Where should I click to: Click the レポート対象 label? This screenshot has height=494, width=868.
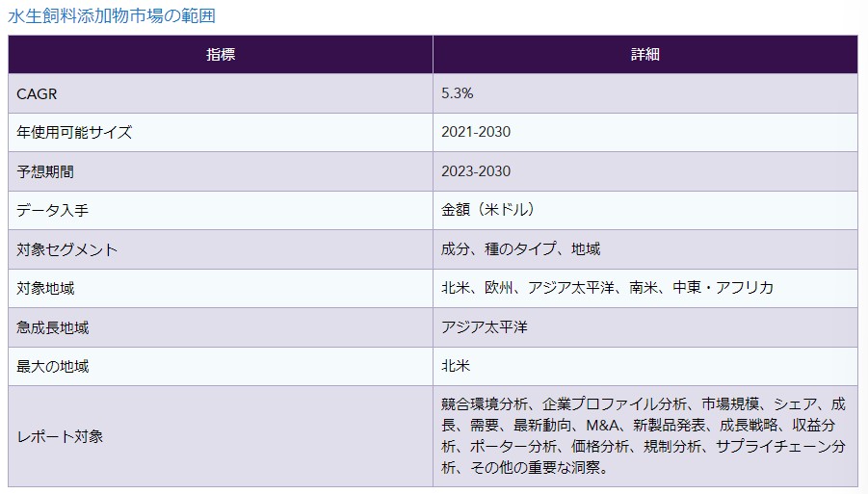(x=60, y=436)
